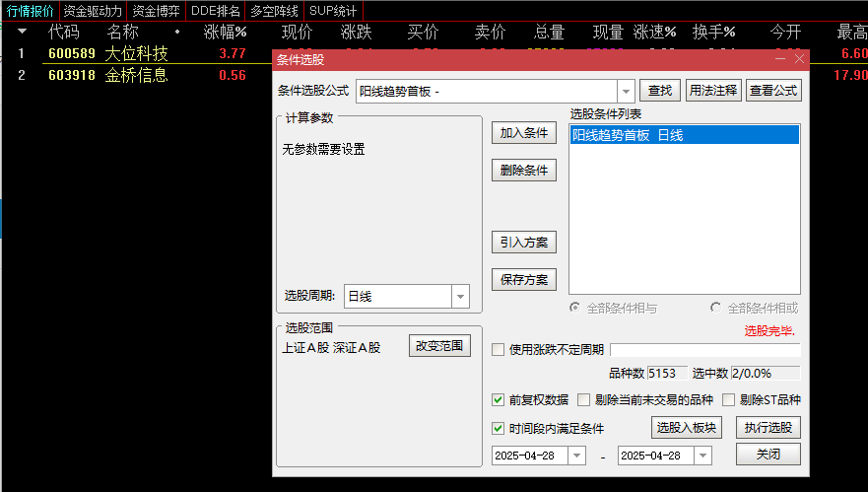Click the 条件选股公式 formula field
Viewport: 868px width, 492px height.
tap(487, 92)
